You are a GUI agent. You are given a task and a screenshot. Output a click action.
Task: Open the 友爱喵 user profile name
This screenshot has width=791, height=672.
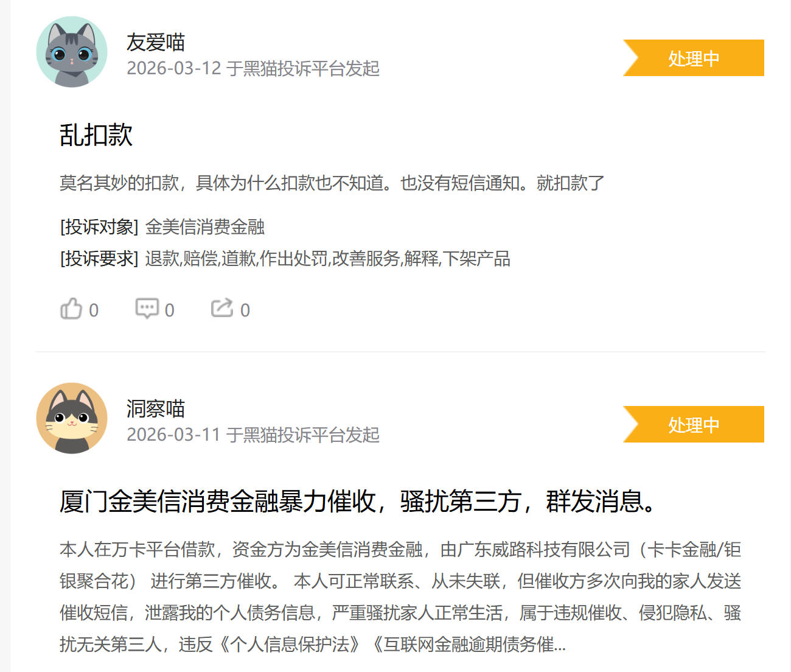pyautogui.click(x=156, y=43)
